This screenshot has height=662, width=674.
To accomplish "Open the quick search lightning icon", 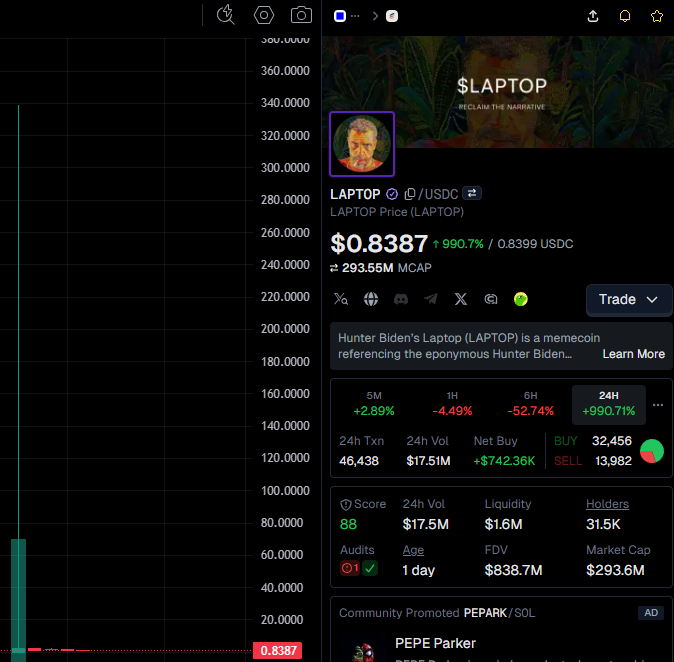I will point(226,15).
